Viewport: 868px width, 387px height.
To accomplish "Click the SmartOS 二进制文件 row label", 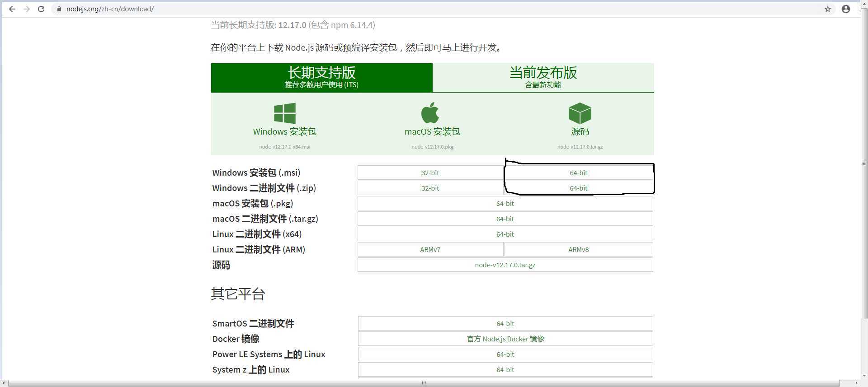I will 253,324.
